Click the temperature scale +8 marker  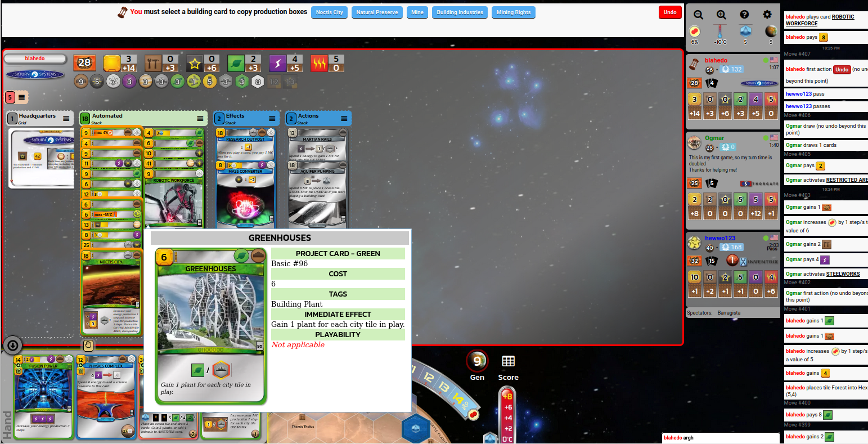[x=507, y=396]
